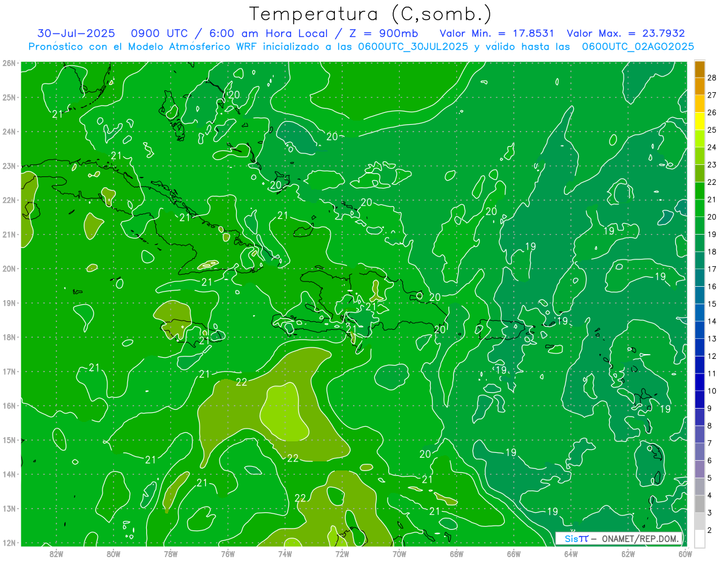Click legend scale label "5"

710,478
